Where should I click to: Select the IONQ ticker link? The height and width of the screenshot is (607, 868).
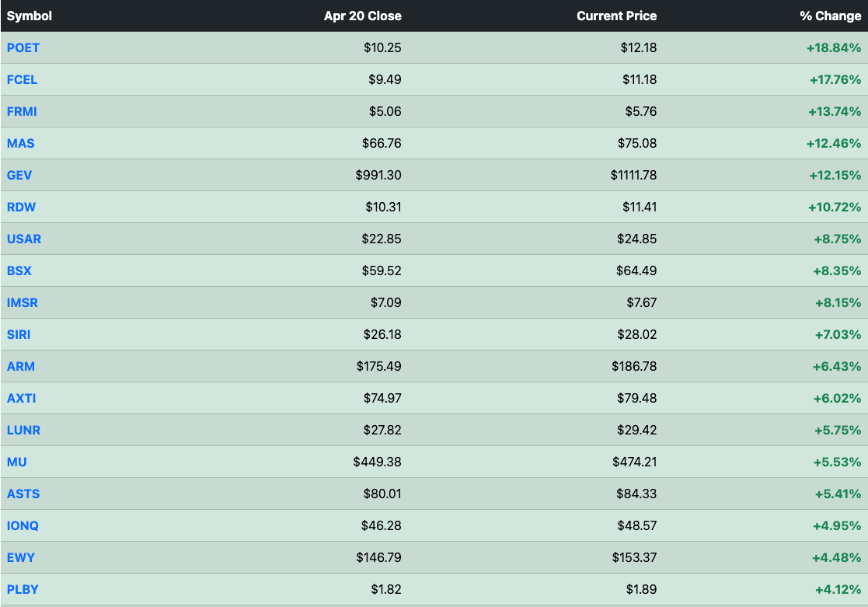(x=23, y=525)
